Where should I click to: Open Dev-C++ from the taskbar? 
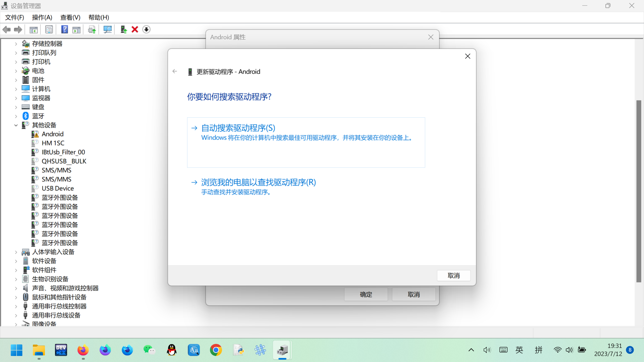coord(61,350)
